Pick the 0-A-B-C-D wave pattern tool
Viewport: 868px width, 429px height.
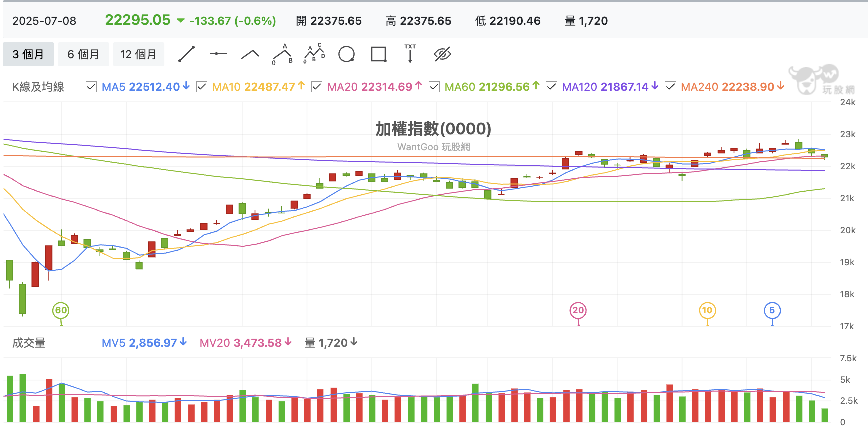(x=314, y=54)
